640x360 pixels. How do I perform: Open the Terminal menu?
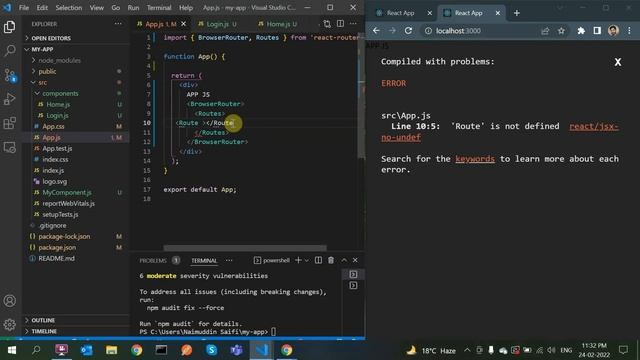pos(159,8)
